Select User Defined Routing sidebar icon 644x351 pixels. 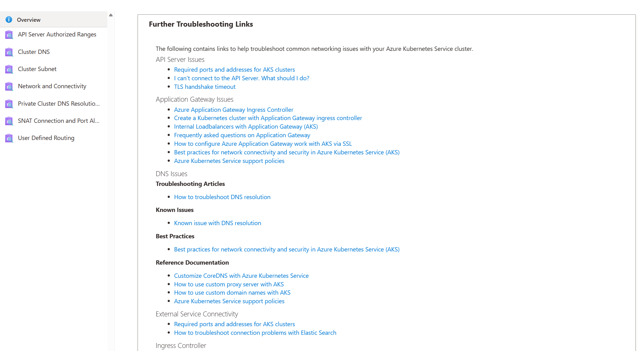9,138
